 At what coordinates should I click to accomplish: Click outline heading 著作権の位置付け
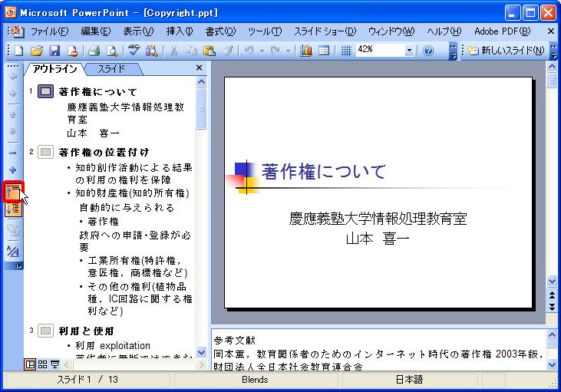pos(104,153)
